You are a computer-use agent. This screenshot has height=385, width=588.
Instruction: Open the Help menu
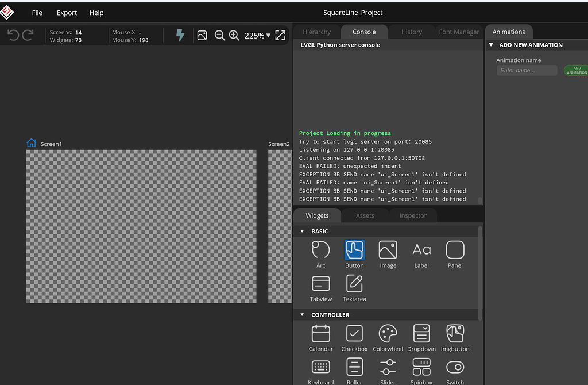pyautogui.click(x=96, y=13)
